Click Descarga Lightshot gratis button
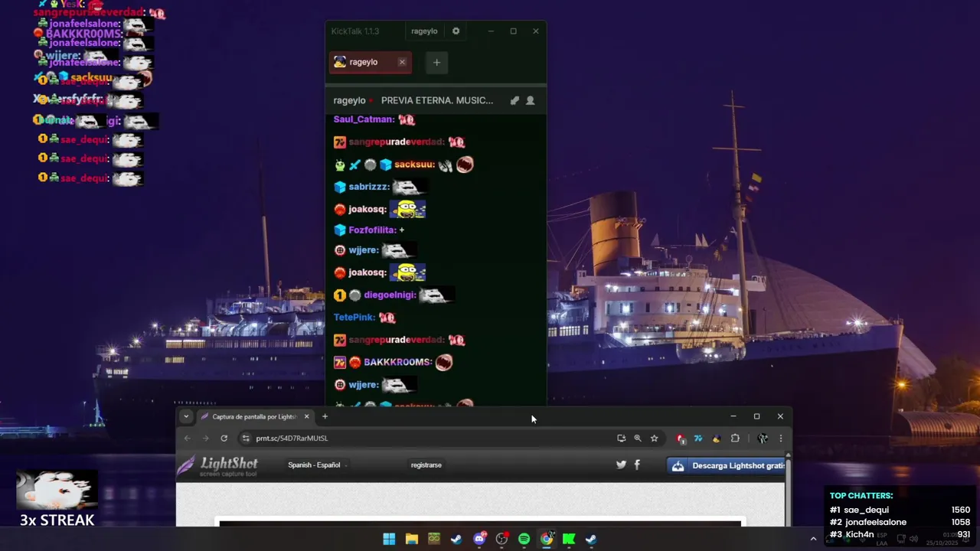Screen dimensions: 980x551 pyautogui.click(x=727, y=465)
